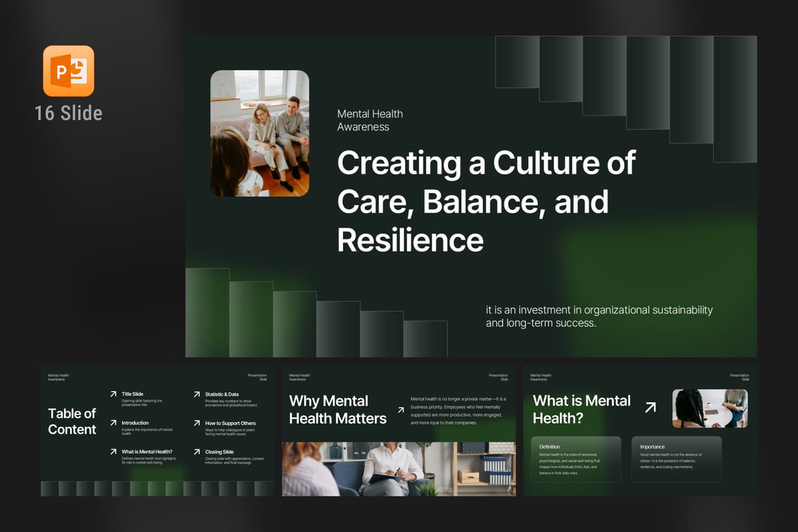Screen dimensions: 798x532
Task: Select the 'Creating a Culture of Care' title
Action: (486, 201)
